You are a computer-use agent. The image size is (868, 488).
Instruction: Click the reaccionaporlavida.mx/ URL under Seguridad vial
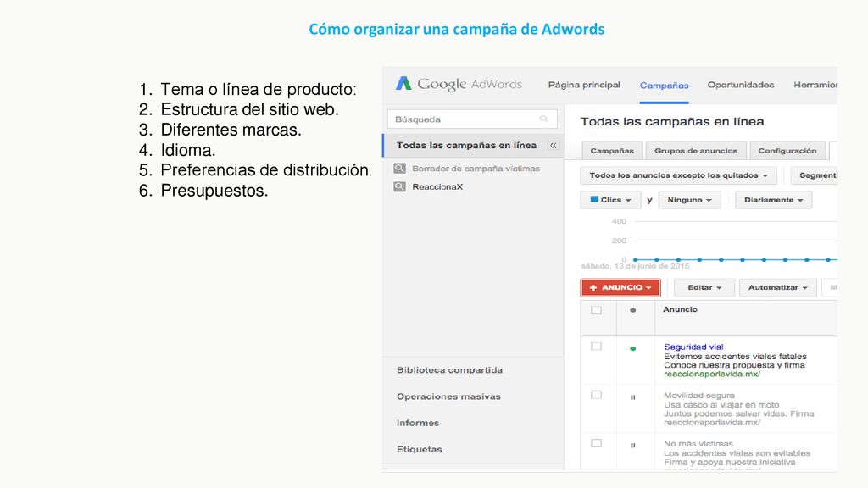(x=712, y=374)
